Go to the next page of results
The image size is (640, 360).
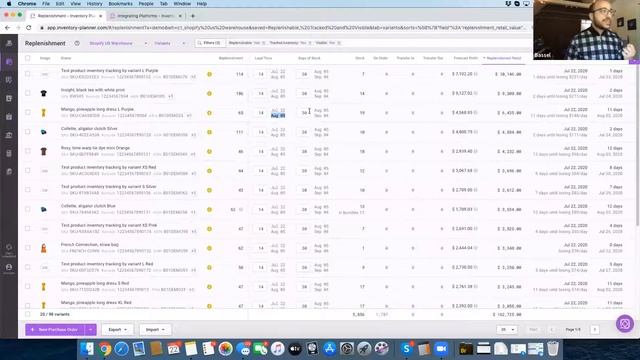595,329
